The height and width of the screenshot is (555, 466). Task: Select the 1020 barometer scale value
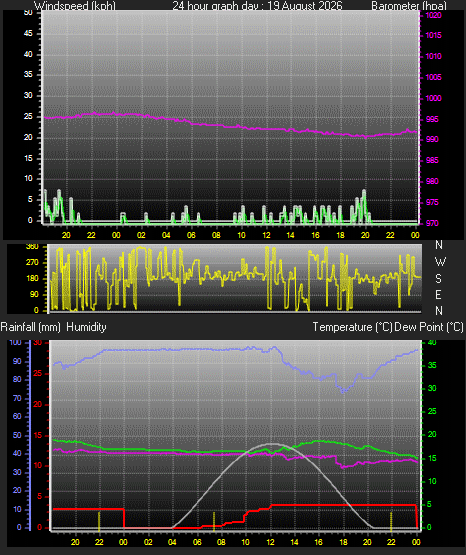[433, 15]
